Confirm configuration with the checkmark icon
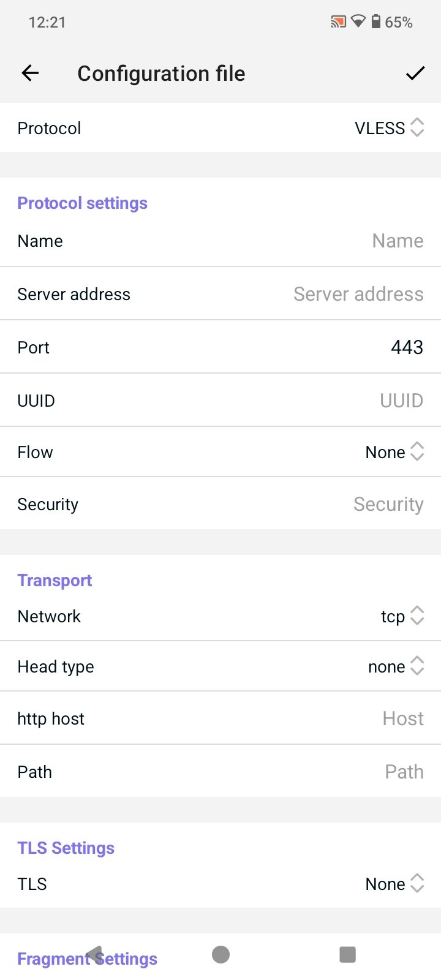The image size is (441, 980). (x=415, y=73)
